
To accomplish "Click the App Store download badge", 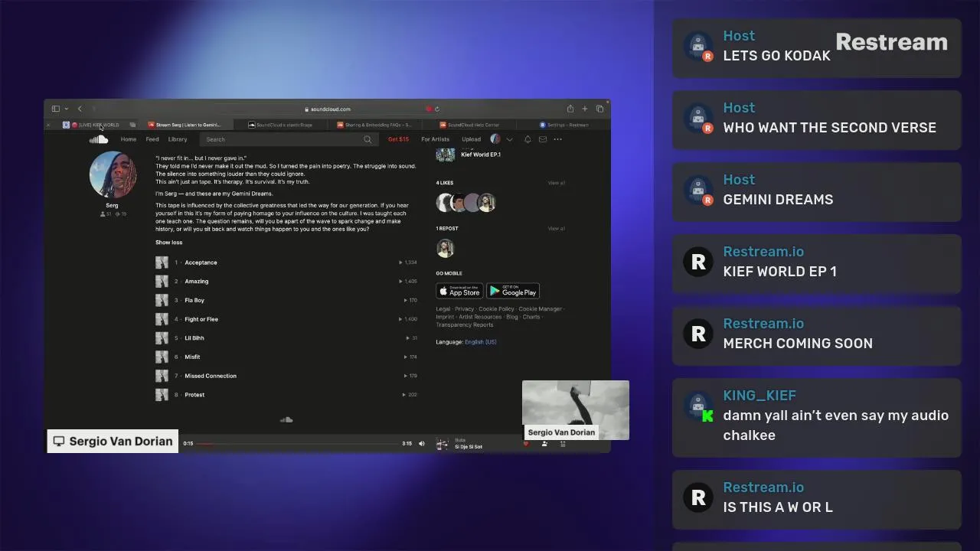I will tap(459, 291).
